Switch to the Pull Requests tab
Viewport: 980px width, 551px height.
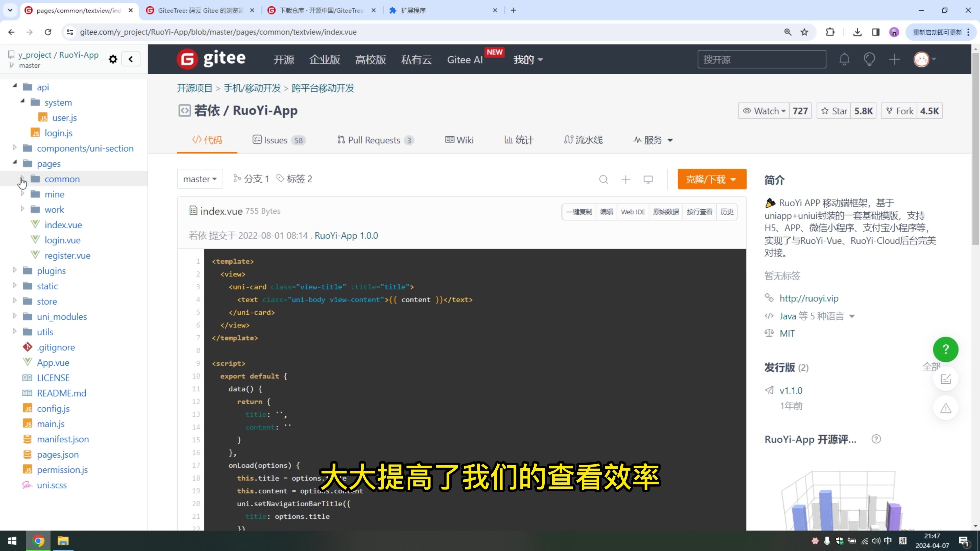tap(375, 140)
